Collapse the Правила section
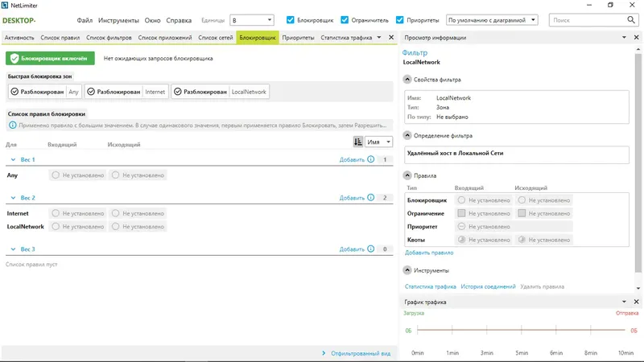The height and width of the screenshot is (362, 644). pos(407,175)
